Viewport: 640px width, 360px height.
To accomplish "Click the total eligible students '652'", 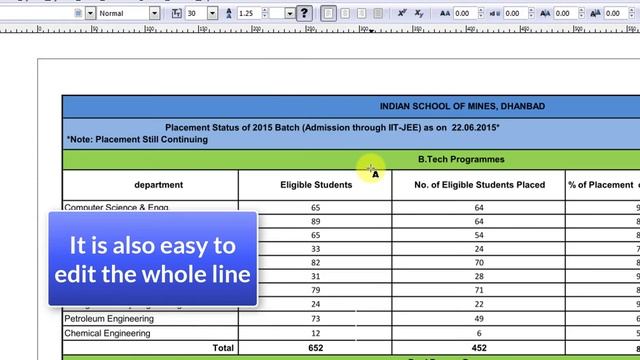I will click(316, 348).
